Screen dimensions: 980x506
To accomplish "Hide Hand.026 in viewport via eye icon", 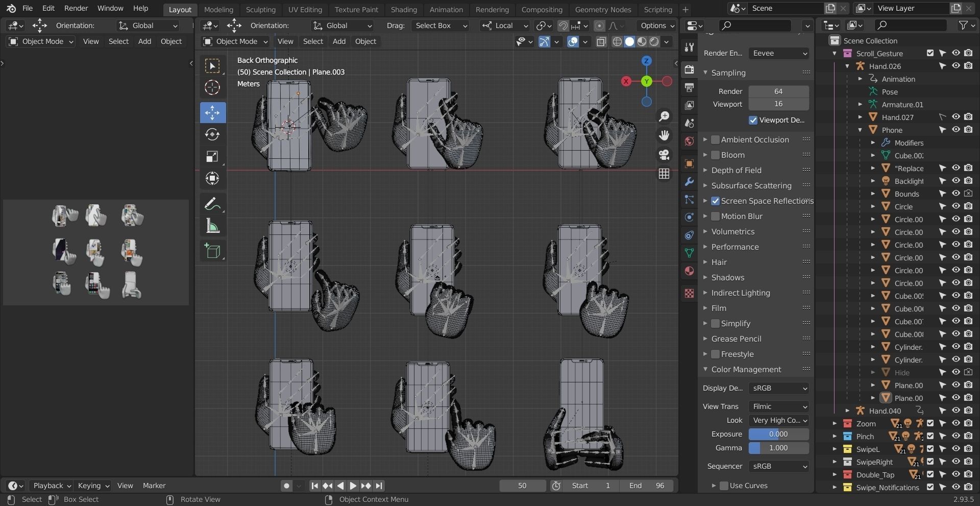I will 956,66.
